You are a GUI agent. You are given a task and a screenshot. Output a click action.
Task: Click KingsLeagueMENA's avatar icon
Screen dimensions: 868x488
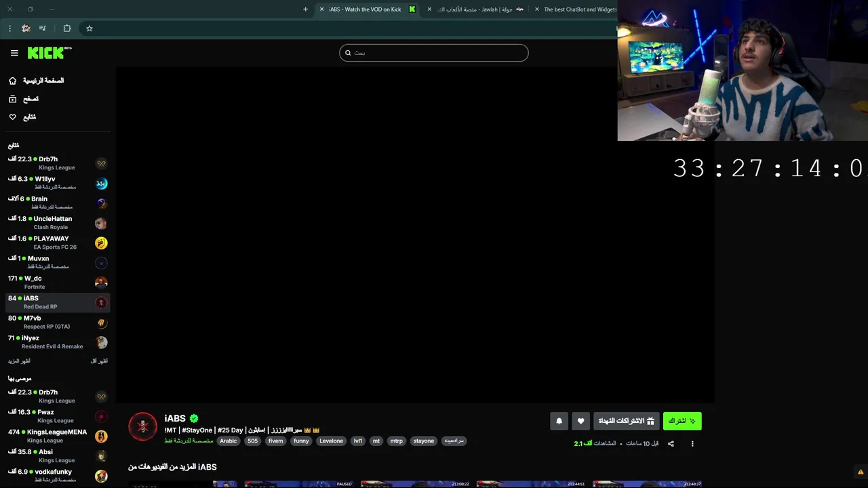pyautogui.click(x=101, y=436)
